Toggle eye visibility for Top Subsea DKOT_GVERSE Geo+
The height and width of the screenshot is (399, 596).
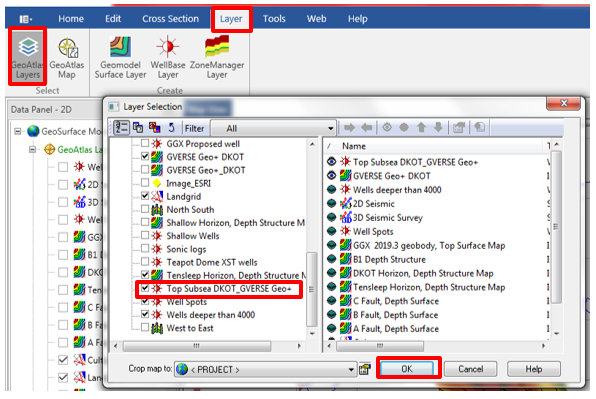(331, 162)
